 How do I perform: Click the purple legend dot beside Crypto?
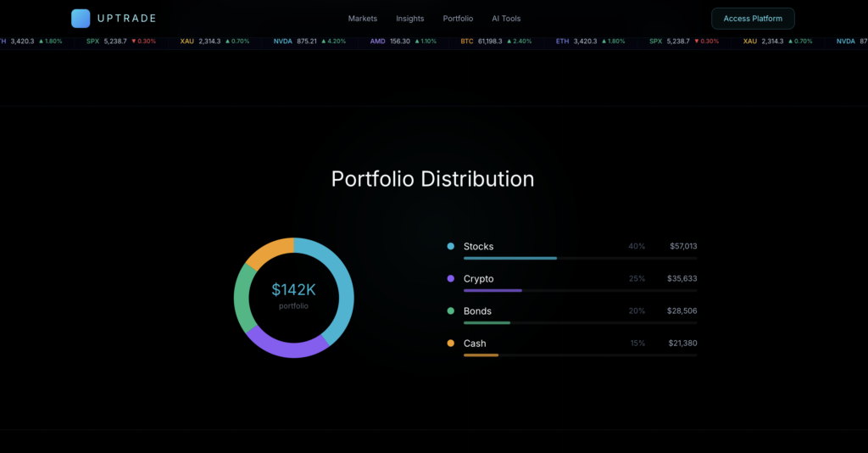click(x=451, y=278)
